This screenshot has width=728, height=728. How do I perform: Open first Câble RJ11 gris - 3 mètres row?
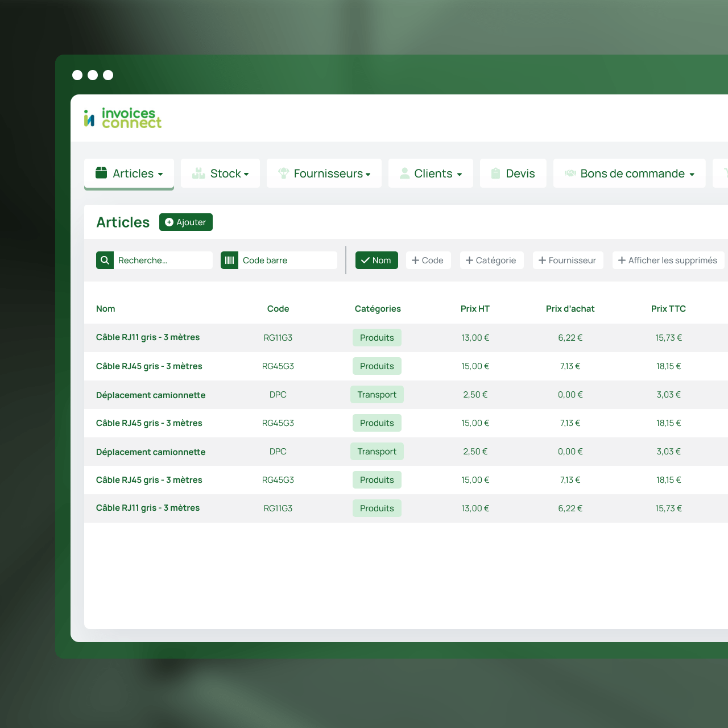[x=406, y=338]
